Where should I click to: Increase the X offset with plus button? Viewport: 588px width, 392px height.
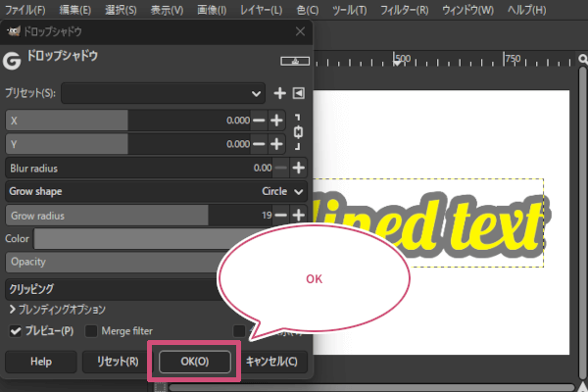pos(277,120)
